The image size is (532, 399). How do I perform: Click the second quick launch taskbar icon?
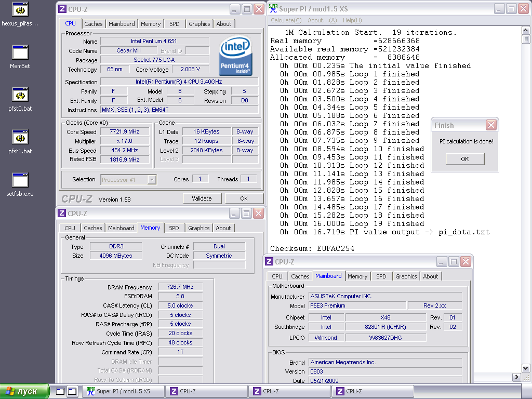72,391
